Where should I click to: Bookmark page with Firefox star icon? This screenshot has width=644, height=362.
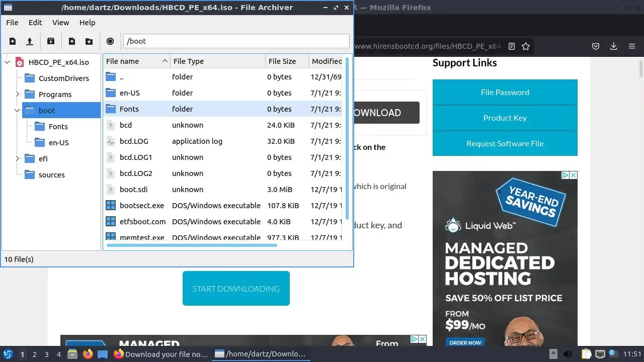click(x=526, y=46)
